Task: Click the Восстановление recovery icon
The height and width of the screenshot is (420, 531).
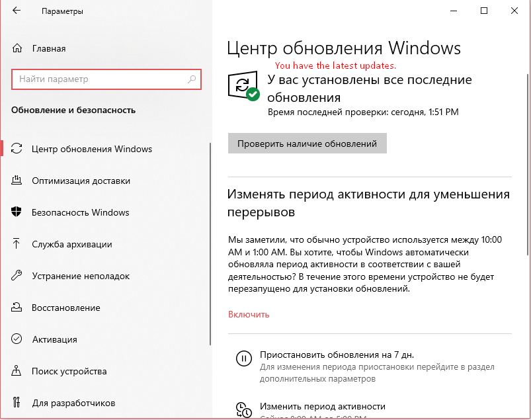Action: (x=17, y=307)
